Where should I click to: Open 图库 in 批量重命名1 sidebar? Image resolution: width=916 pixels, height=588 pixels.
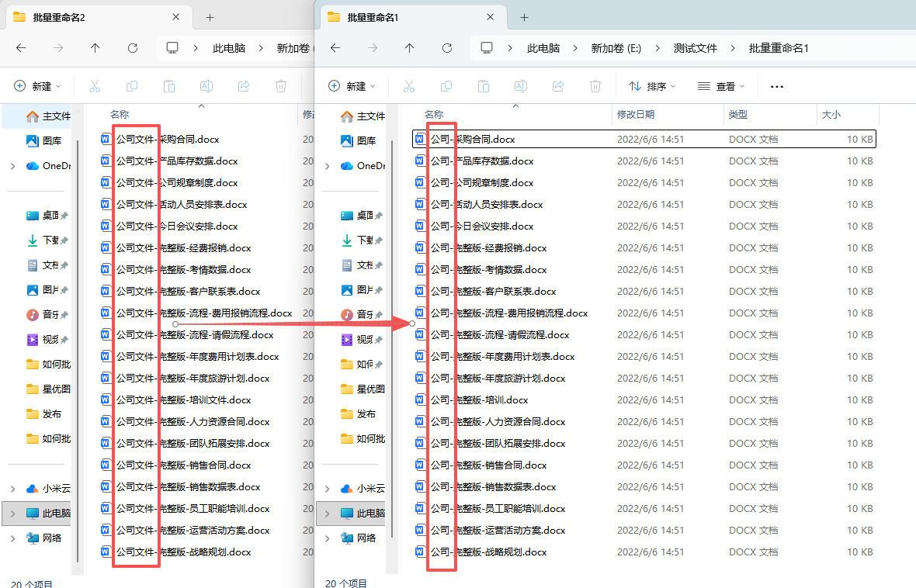pyautogui.click(x=358, y=140)
